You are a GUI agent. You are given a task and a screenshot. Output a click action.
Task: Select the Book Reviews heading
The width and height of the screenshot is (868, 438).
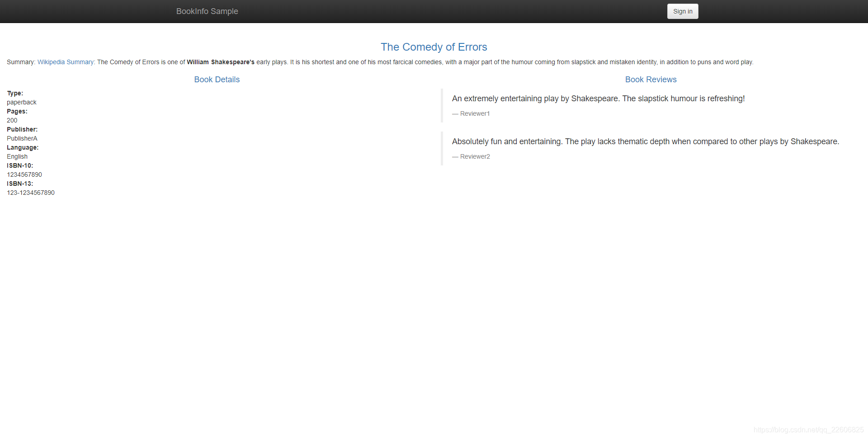[x=651, y=80]
